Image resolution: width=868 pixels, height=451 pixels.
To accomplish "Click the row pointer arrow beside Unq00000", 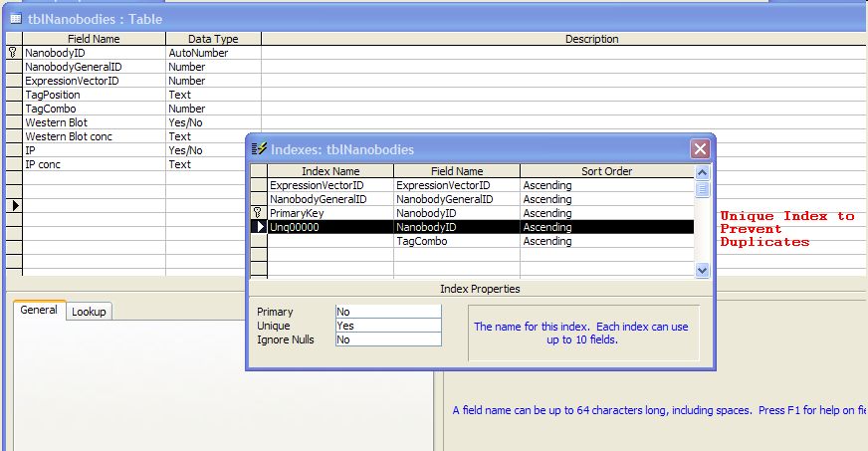I will click(261, 227).
